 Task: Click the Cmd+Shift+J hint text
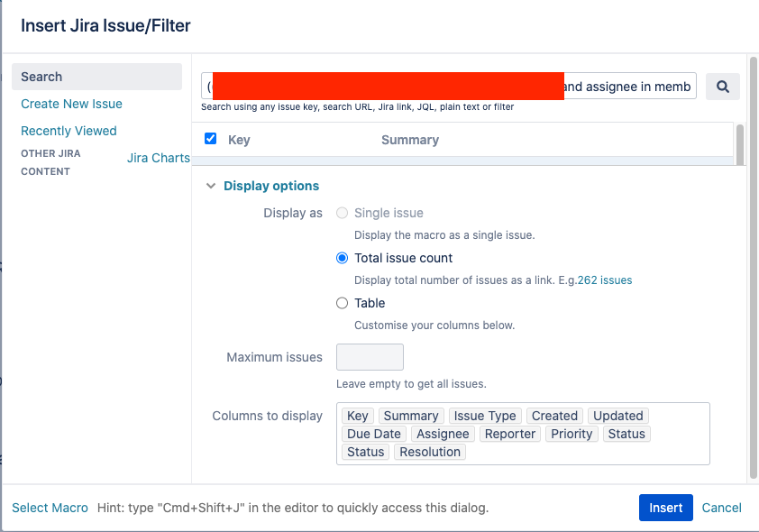coord(293,508)
